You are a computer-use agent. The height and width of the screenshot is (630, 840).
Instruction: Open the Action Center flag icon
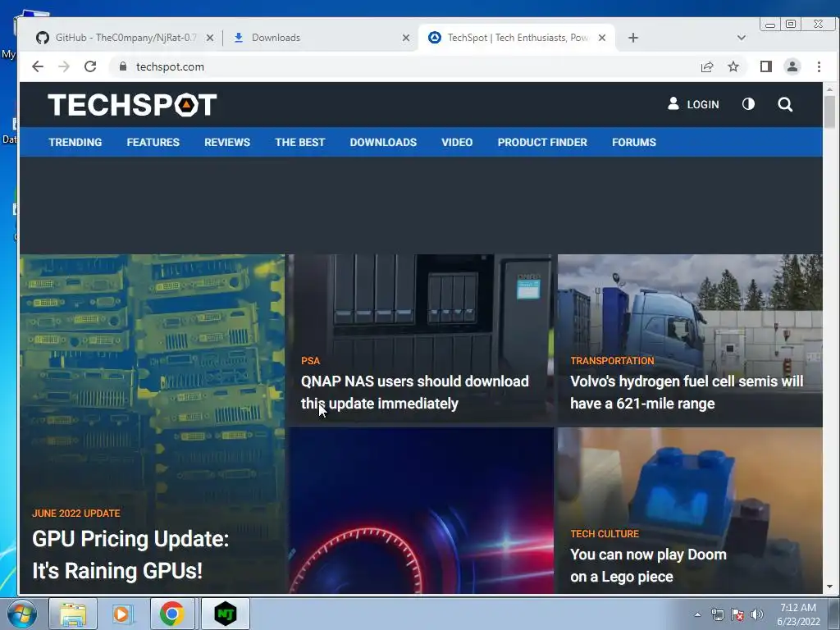[x=737, y=614]
